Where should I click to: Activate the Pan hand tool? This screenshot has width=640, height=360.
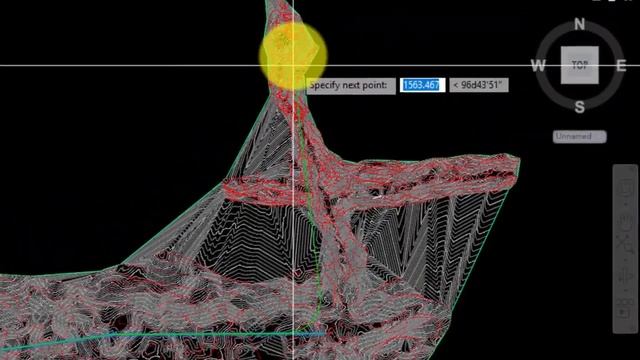coord(625,222)
